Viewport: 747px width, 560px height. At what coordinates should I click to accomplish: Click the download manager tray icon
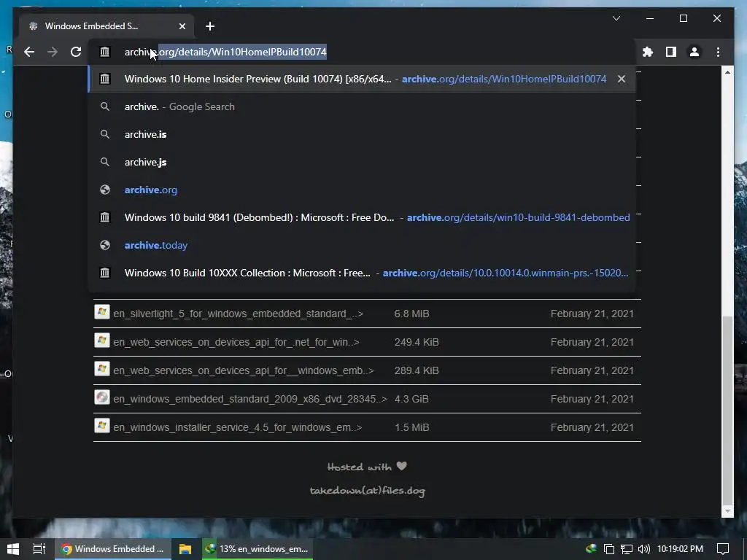pyautogui.click(x=591, y=549)
